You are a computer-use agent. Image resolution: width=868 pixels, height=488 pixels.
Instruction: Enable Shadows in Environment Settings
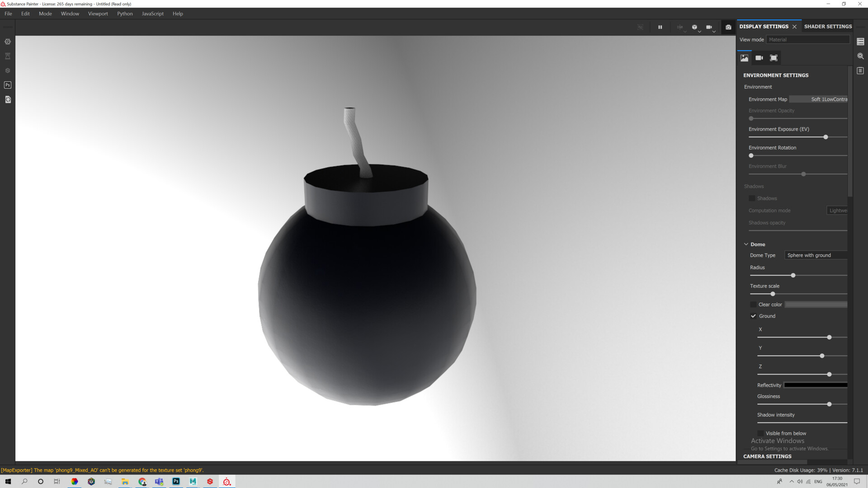(x=751, y=198)
